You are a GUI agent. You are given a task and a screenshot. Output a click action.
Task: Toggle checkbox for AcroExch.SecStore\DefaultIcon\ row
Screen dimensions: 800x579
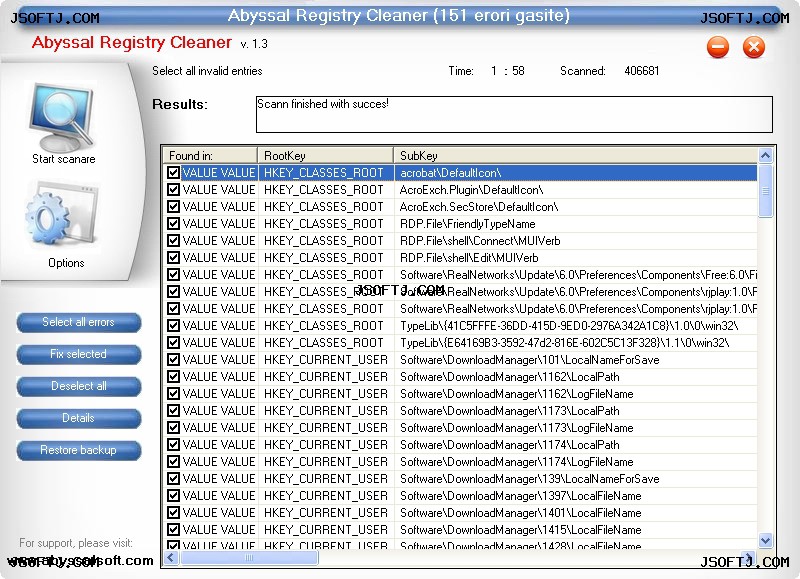[173, 207]
